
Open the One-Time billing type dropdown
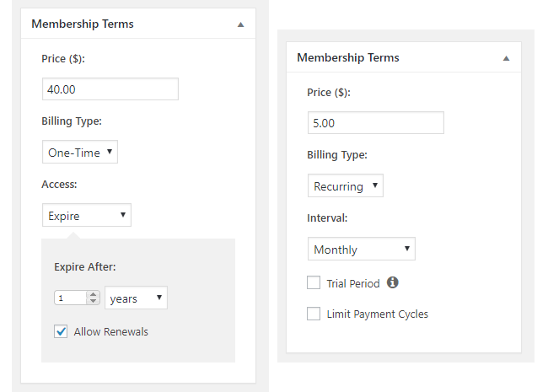tap(80, 152)
